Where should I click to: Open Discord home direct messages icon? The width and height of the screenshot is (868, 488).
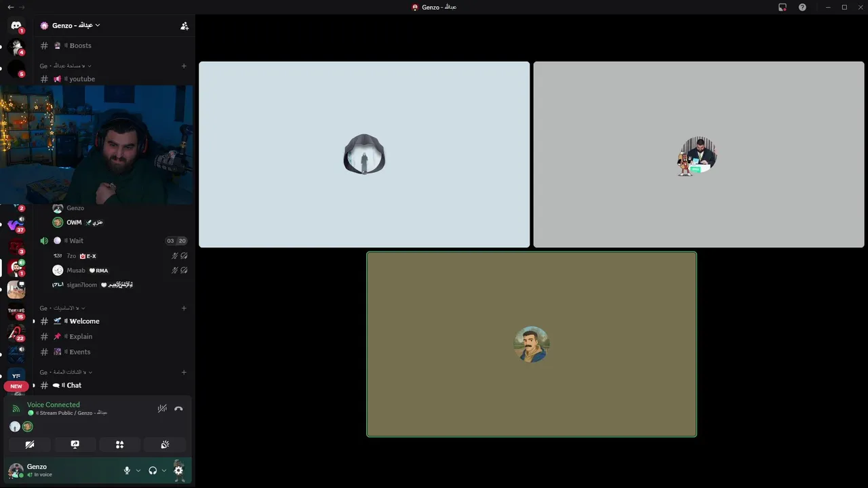(16, 25)
